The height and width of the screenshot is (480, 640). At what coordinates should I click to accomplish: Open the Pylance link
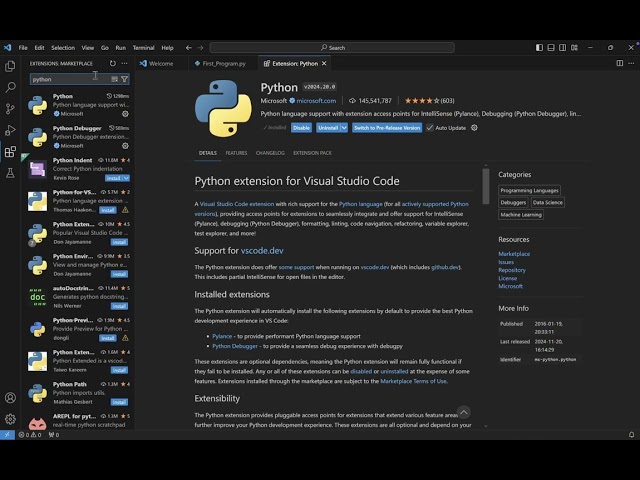(222, 336)
